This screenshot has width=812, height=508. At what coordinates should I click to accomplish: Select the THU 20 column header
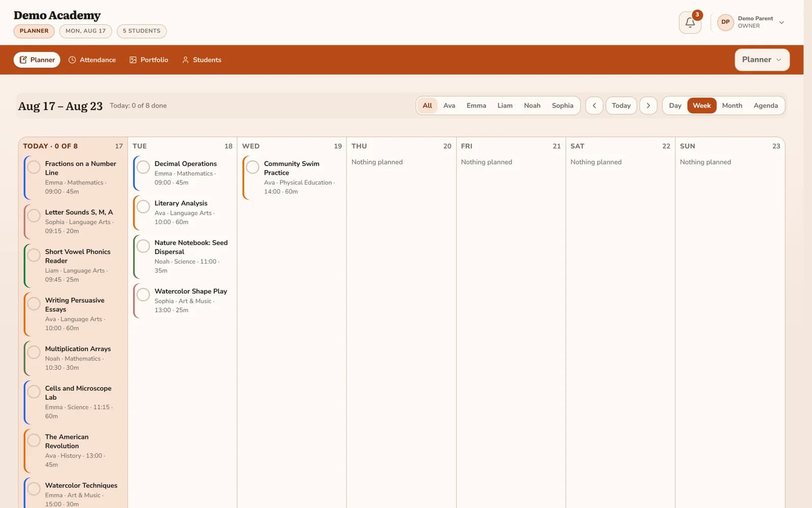click(401, 146)
